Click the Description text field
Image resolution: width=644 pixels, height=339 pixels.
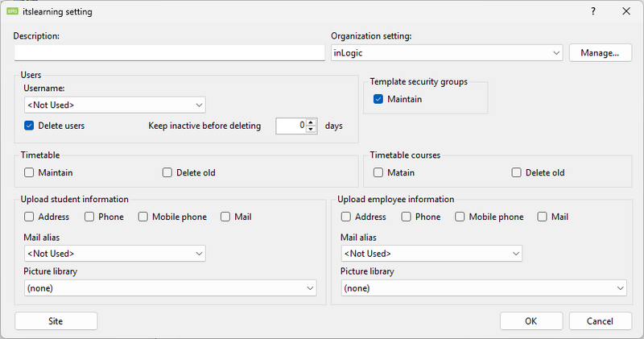(169, 53)
